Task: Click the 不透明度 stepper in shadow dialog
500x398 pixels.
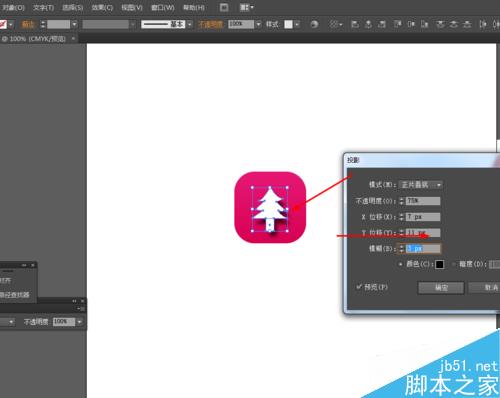Action: click(x=402, y=201)
